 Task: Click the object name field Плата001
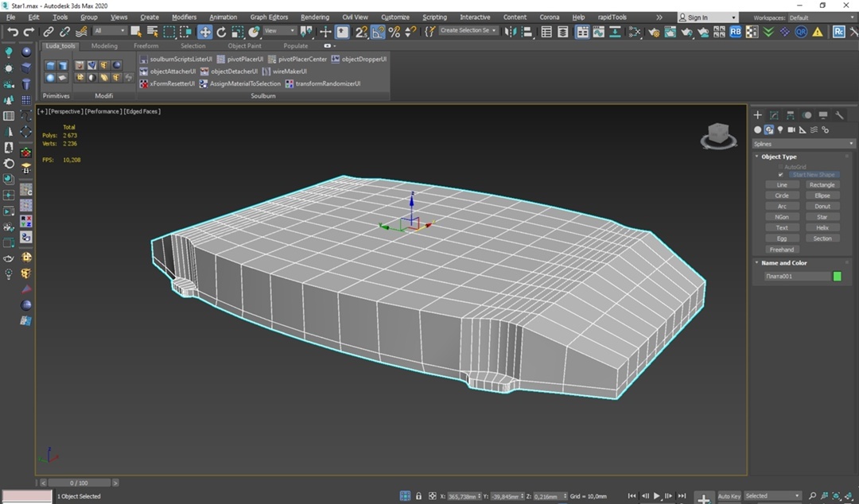pyautogui.click(x=798, y=277)
